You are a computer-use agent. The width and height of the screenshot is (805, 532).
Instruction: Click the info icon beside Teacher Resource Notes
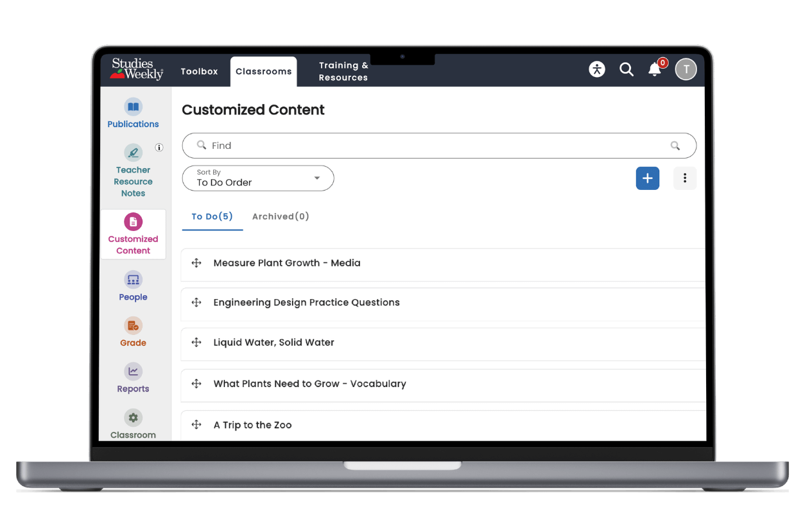(x=159, y=148)
